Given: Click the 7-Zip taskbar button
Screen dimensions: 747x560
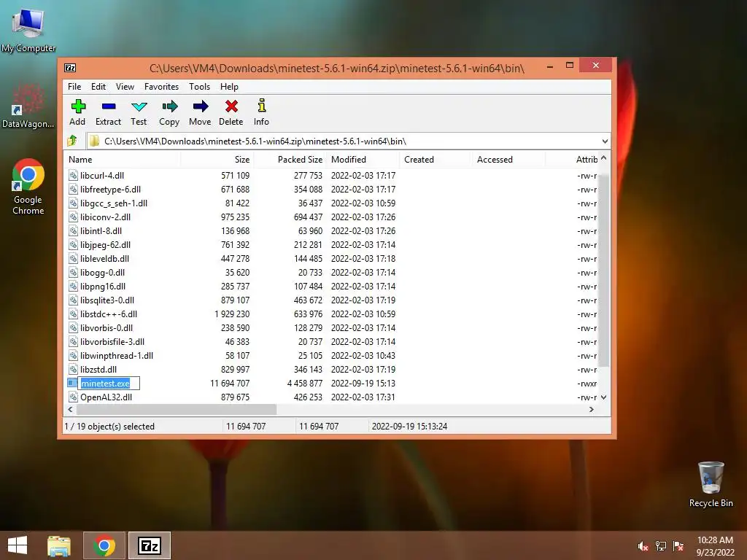Looking at the screenshot, I should [149, 545].
